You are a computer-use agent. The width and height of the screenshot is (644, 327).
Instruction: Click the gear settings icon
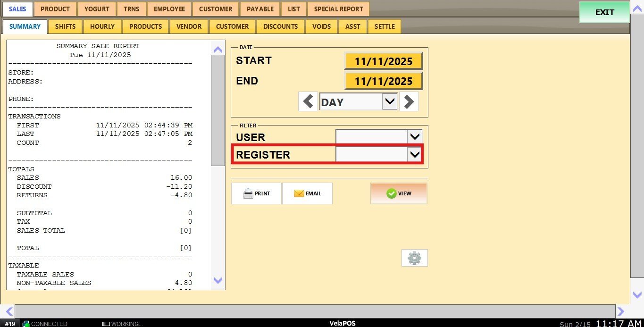pyautogui.click(x=414, y=258)
